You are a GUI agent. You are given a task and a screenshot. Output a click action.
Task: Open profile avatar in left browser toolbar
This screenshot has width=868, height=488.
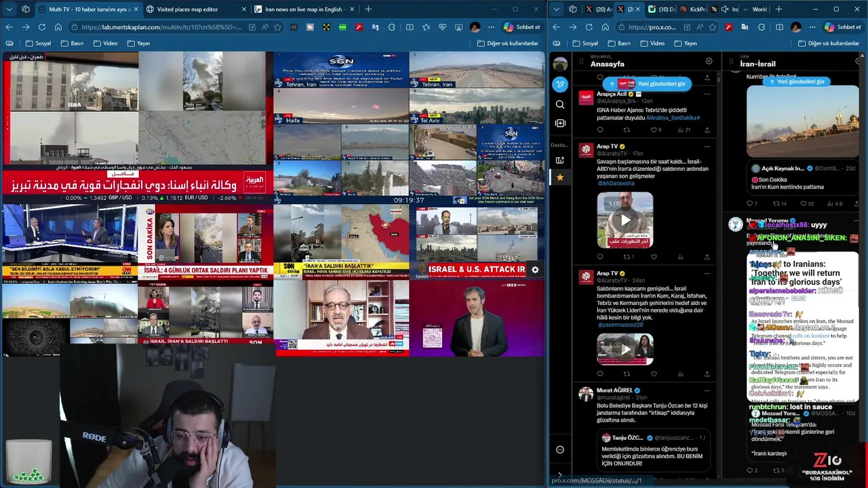475,27
